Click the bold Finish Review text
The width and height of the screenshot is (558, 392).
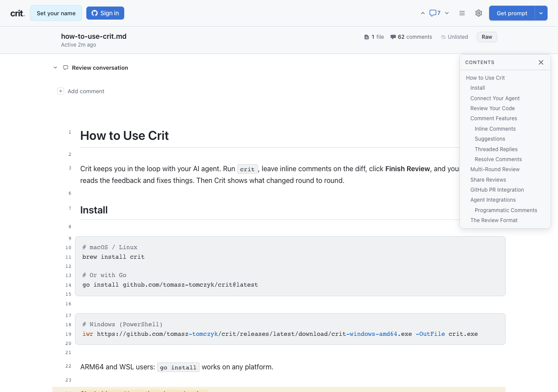click(x=408, y=169)
